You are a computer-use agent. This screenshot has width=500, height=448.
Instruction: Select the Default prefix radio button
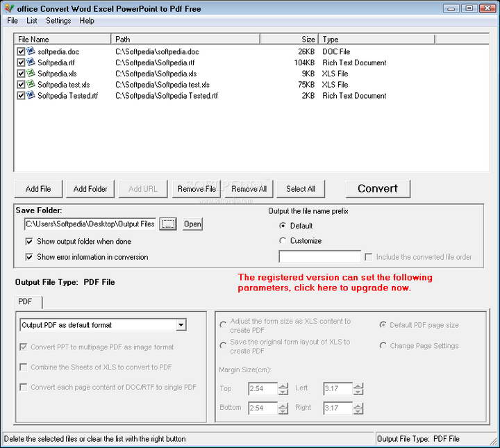pos(283,226)
